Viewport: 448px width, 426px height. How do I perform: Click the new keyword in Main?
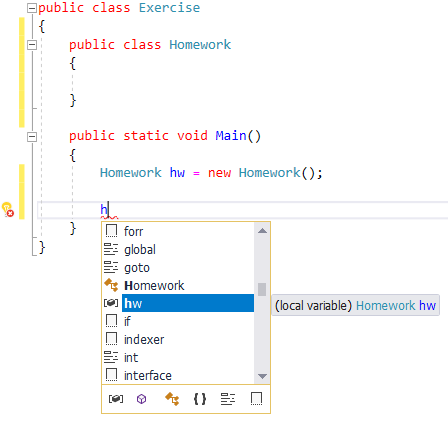pos(219,173)
